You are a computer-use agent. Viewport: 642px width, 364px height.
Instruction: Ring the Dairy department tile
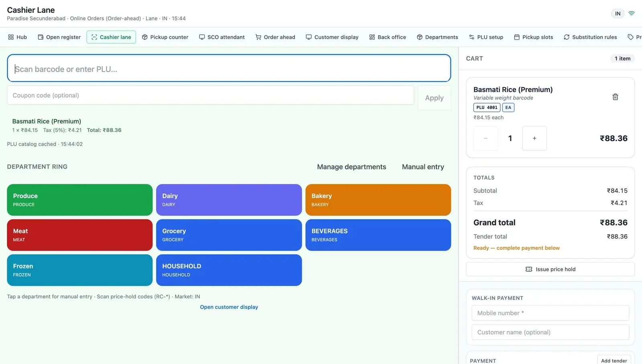tap(229, 200)
